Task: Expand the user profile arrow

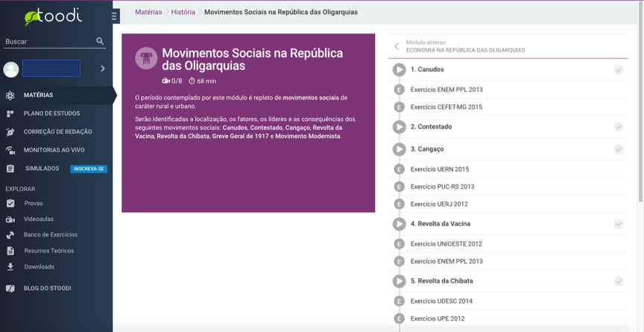Action: 103,69
